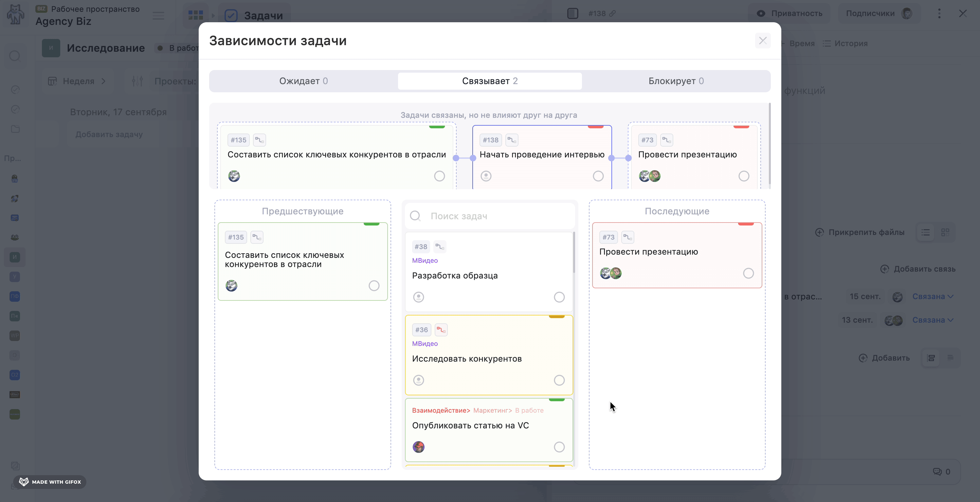
Task: Click unassigned assignee icon on Разработка образца
Action: point(418,297)
